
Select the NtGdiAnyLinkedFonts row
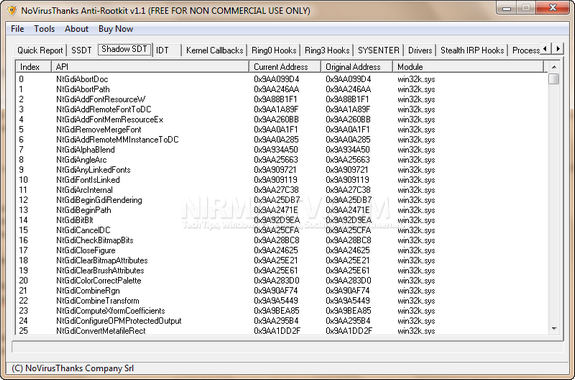click(281, 170)
